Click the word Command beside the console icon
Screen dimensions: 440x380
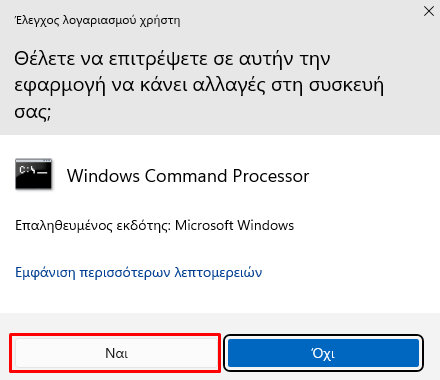tap(186, 176)
